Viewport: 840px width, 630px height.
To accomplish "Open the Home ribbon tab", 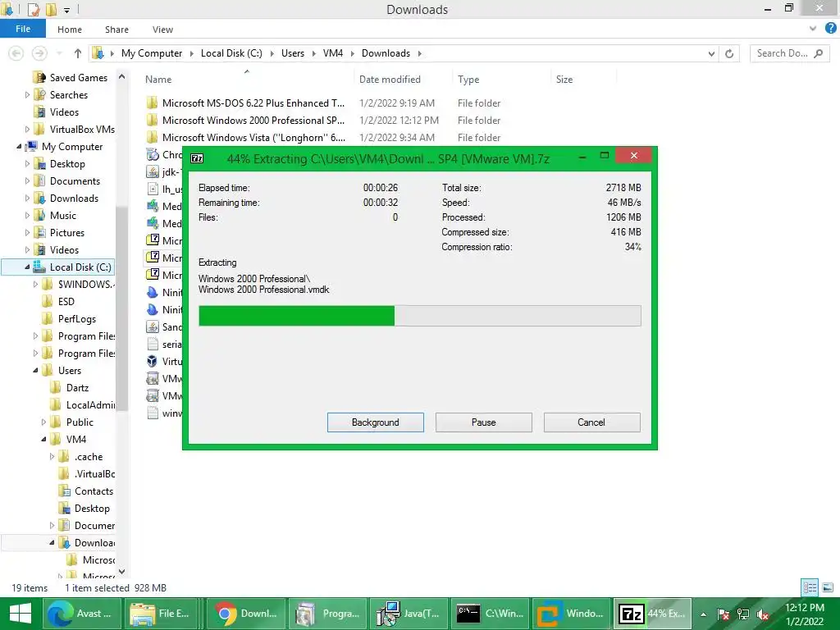I will pyautogui.click(x=70, y=30).
